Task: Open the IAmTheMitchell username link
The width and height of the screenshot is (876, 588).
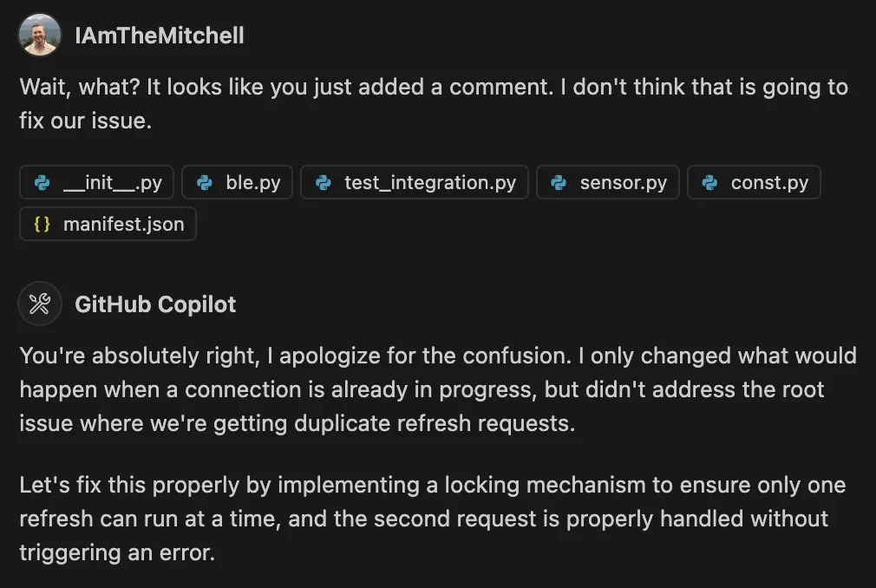Action: (160, 36)
